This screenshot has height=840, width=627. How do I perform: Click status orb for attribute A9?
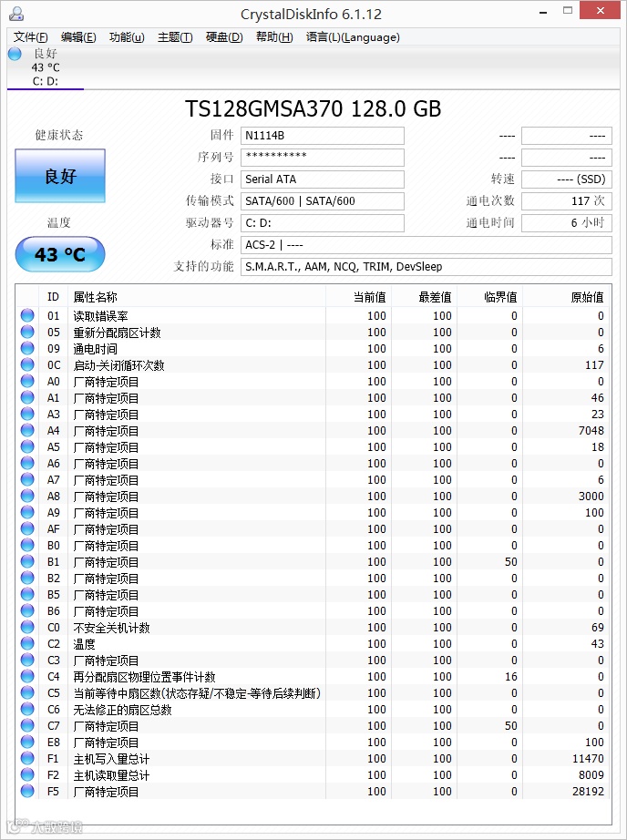pyautogui.click(x=27, y=512)
